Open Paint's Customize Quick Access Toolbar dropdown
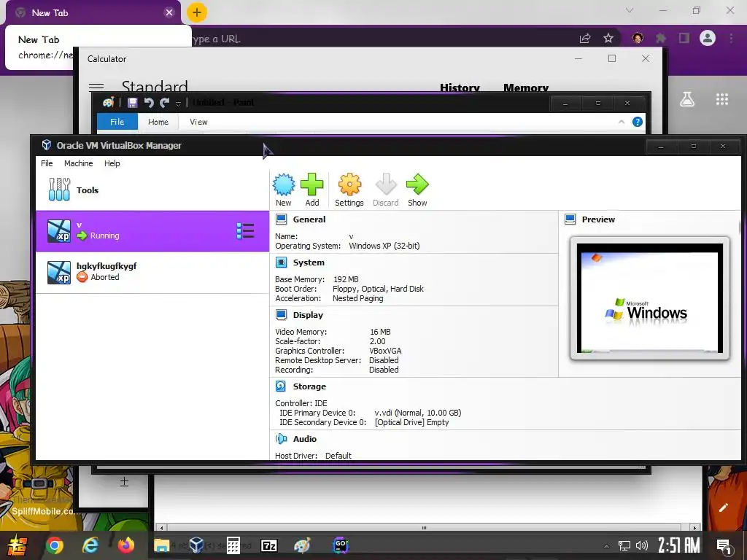Screen dimensions: 747x560 coord(178,104)
